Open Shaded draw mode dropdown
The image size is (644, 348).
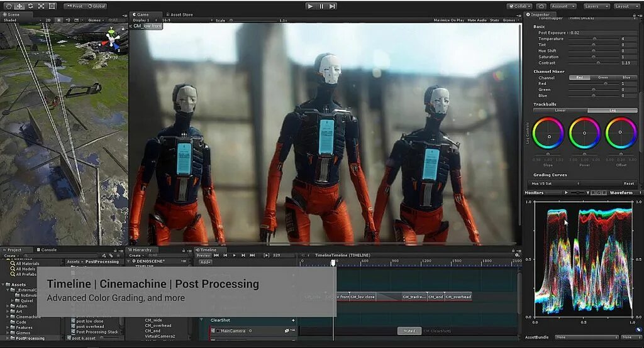click(x=22, y=19)
